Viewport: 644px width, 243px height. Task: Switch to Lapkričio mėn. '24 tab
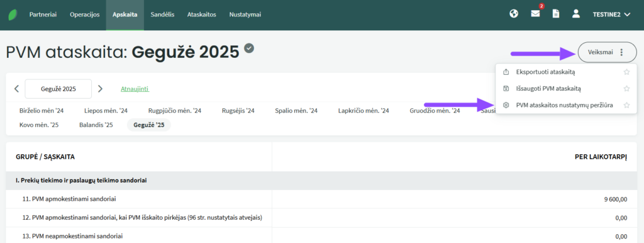tap(364, 111)
